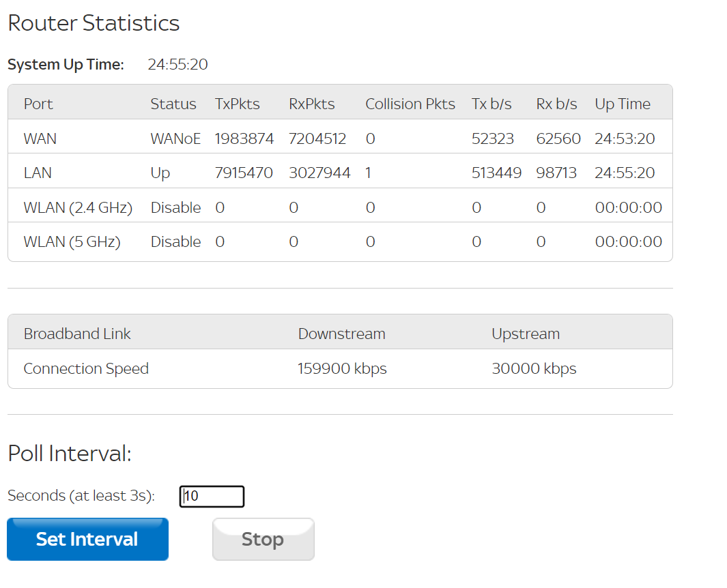
Task: Select the Downstream connection speed value
Action: click(x=342, y=368)
